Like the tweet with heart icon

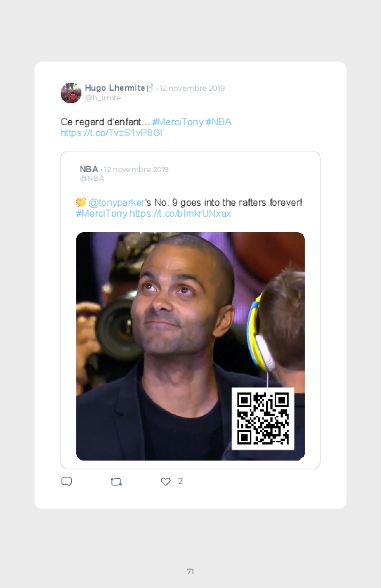point(166,482)
